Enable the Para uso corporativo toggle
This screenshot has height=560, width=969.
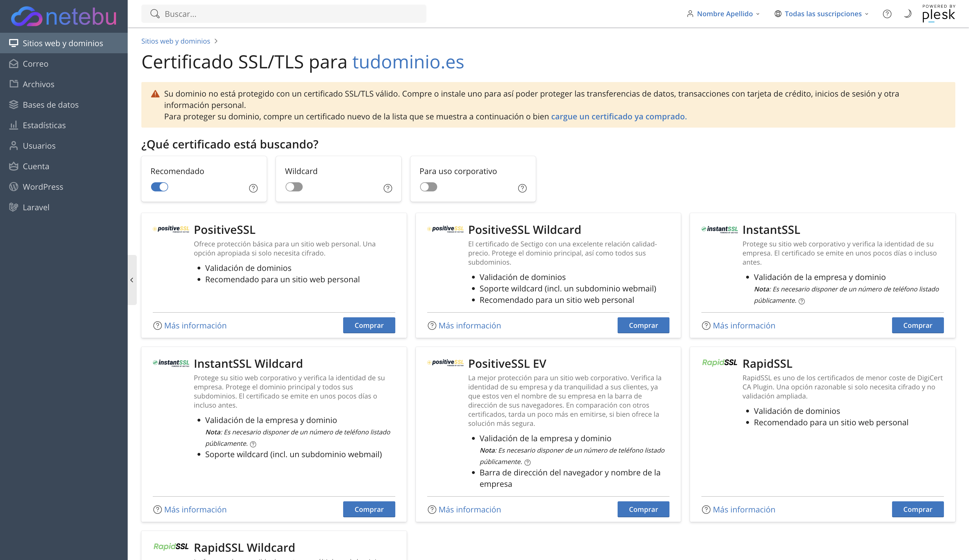(x=429, y=187)
